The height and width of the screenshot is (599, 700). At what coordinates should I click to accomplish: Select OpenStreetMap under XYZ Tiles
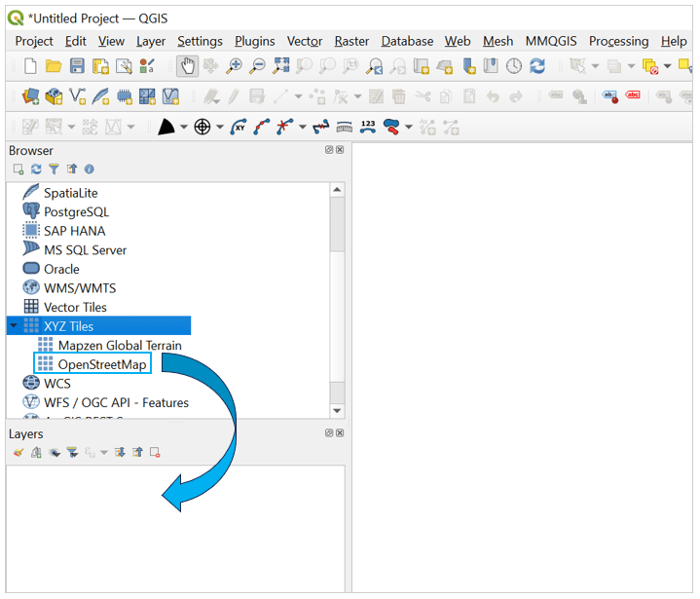[x=102, y=364]
